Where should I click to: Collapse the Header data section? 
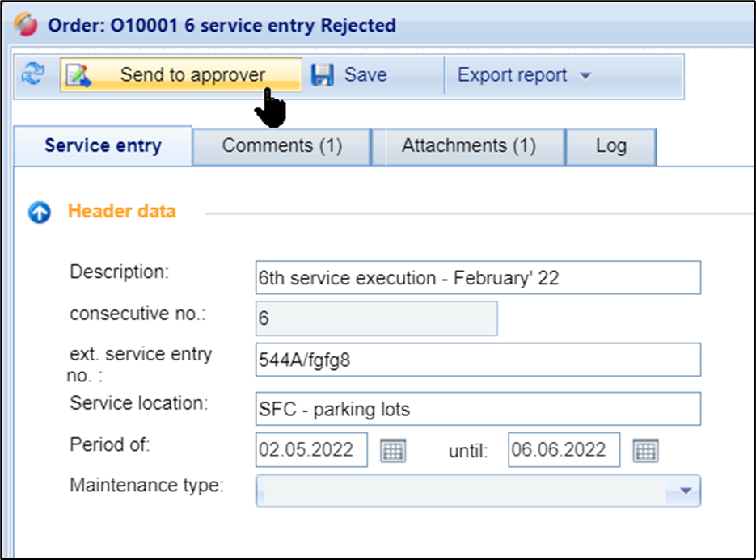point(39,213)
